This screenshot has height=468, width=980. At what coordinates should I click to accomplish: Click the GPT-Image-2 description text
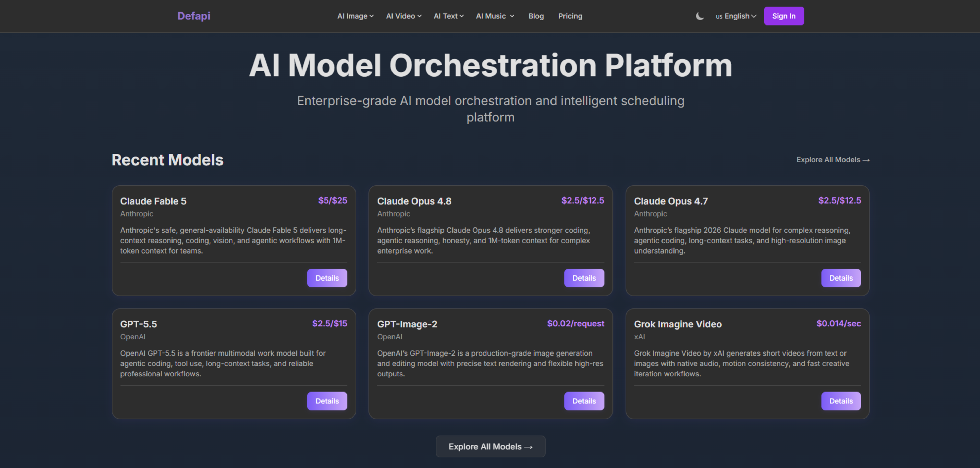[x=490, y=363]
